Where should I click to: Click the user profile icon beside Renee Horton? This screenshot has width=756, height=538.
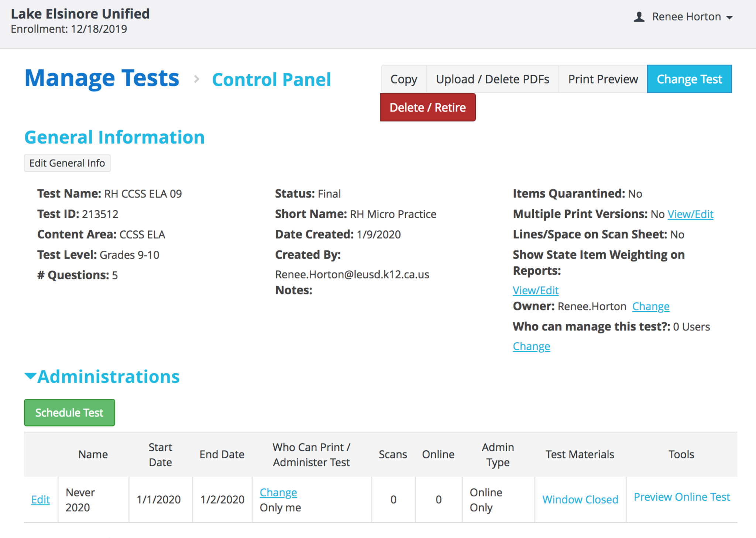[639, 17]
